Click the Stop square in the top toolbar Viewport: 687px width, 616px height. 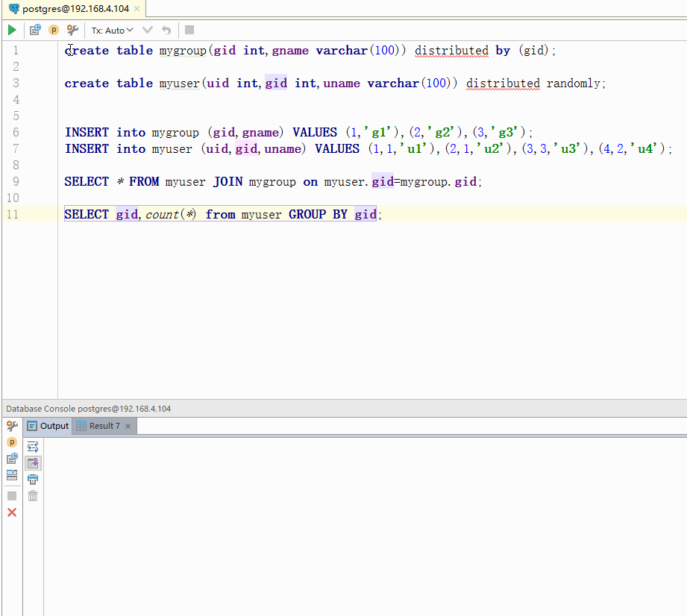pos(189,30)
